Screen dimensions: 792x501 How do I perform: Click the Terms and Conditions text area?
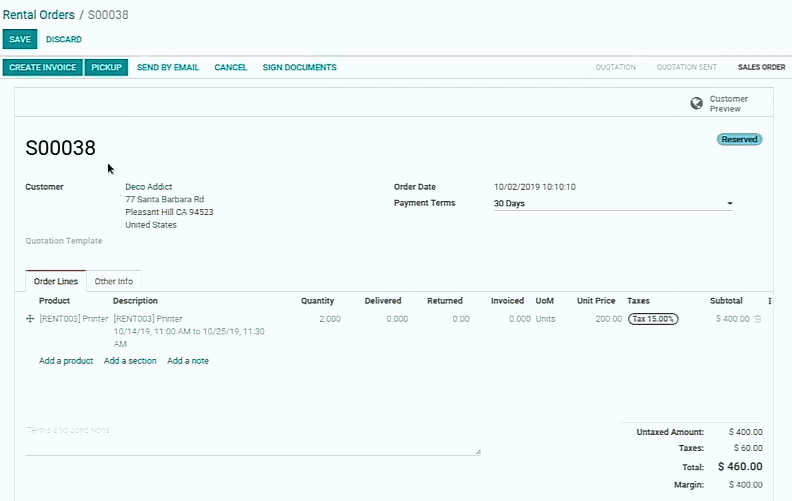253,439
